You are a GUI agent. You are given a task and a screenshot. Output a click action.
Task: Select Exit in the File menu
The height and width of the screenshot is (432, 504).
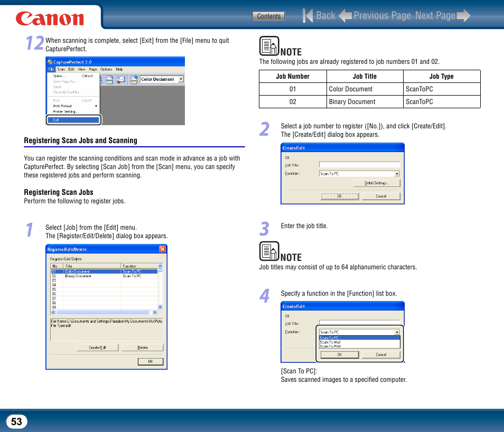click(x=73, y=120)
